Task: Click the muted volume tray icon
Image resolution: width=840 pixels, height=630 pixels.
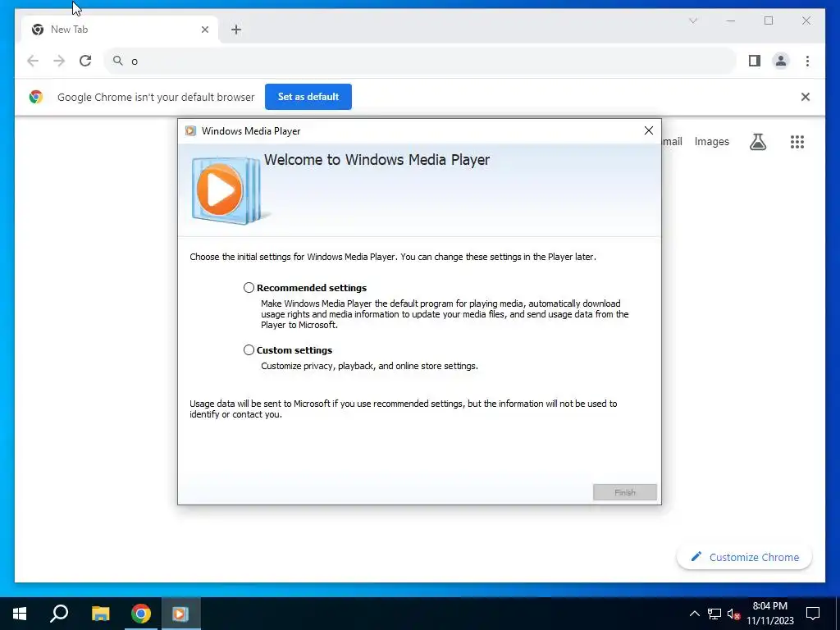Action: (733, 614)
